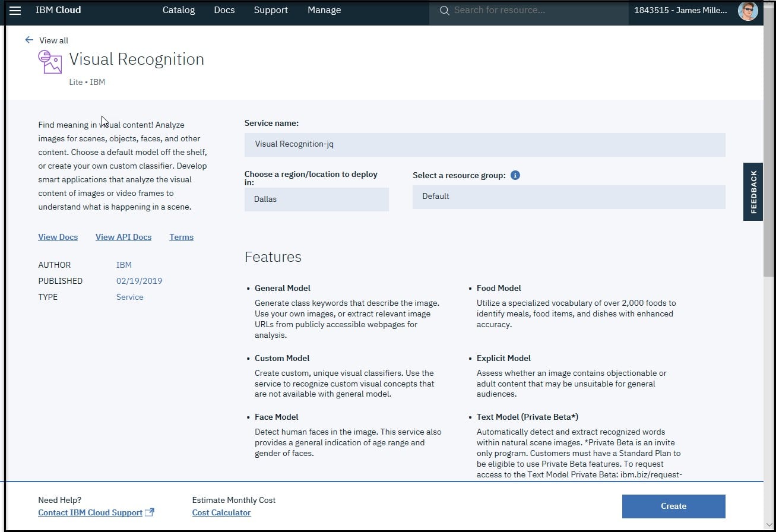
Task: Click the resource group info icon
Action: pyautogui.click(x=515, y=175)
